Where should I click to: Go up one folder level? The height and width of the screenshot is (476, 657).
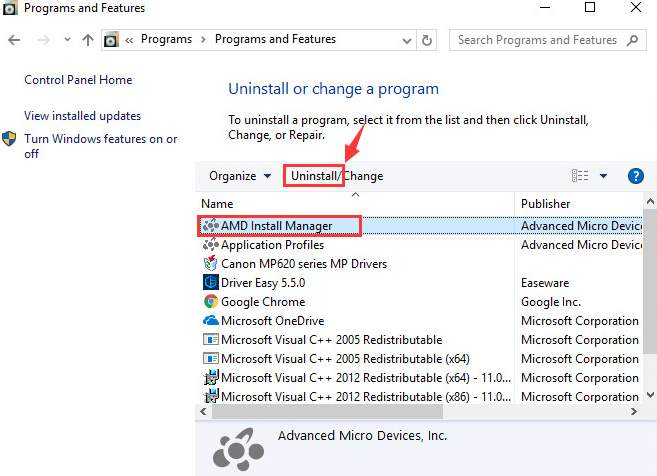click(88, 40)
